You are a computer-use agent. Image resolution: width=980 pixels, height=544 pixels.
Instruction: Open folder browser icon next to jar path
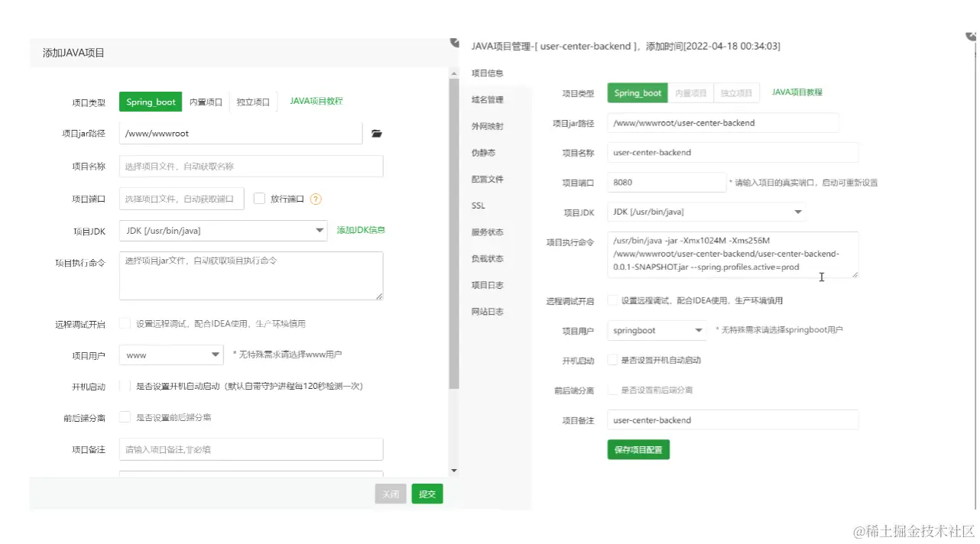point(376,134)
